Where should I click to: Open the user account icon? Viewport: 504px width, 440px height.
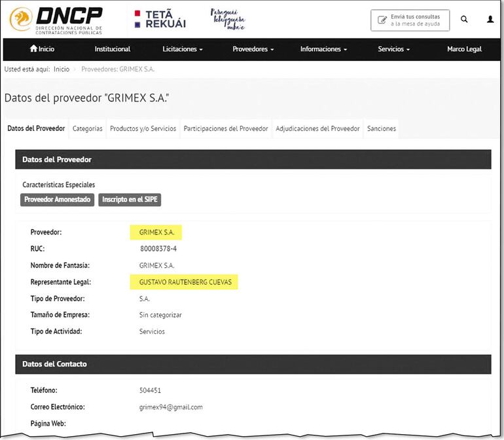(490, 19)
